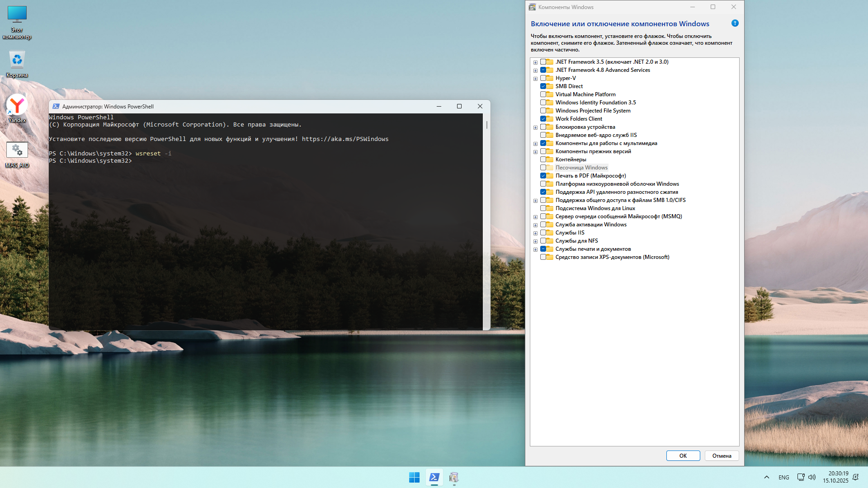Disable the Печать в PDF (Майкрософт) checkbox
The image size is (868, 488).
click(x=543, y=175)
